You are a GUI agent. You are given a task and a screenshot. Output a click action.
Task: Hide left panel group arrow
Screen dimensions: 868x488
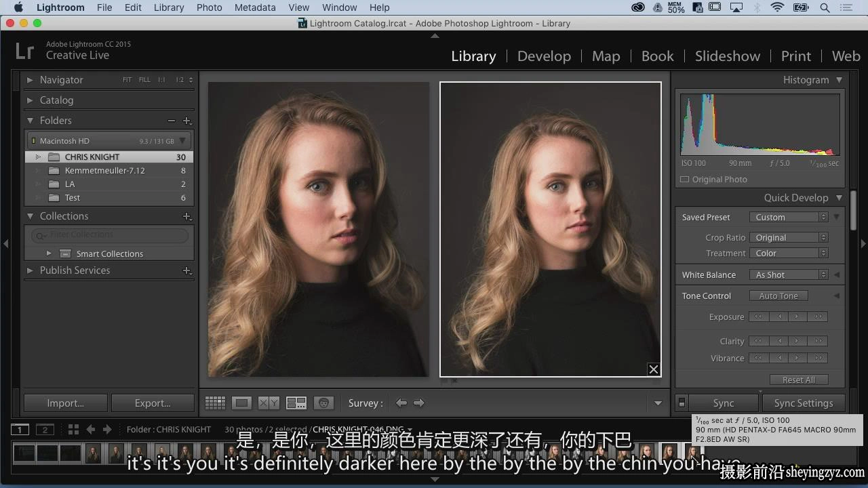click(5, 243)
